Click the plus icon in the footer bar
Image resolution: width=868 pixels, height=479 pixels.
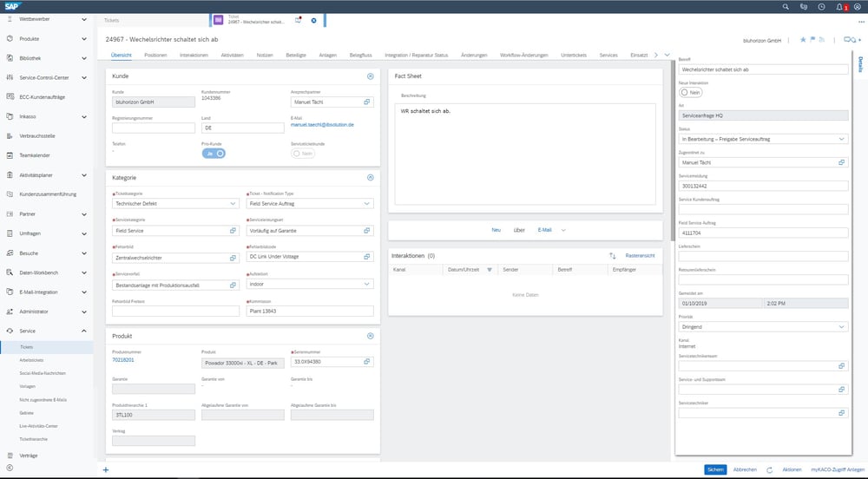(x=106, y=469)
